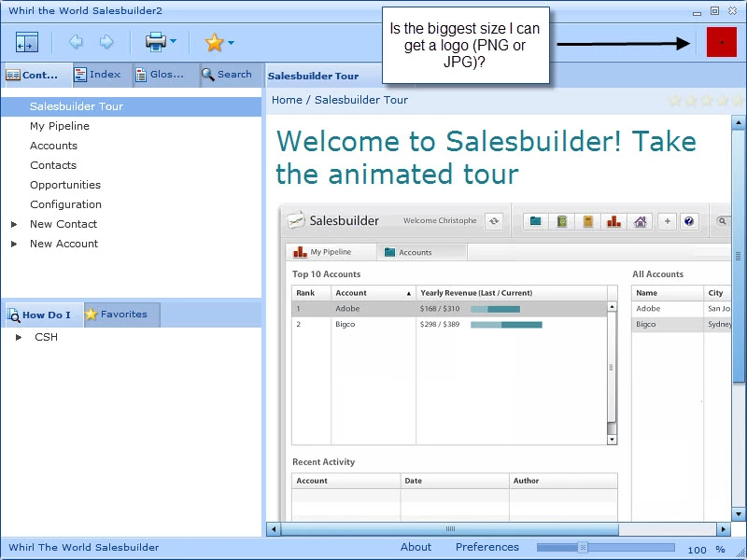Go forward with the right arrow icon
The height and width of the screenshot is (560, 747).
pos(106,42)
